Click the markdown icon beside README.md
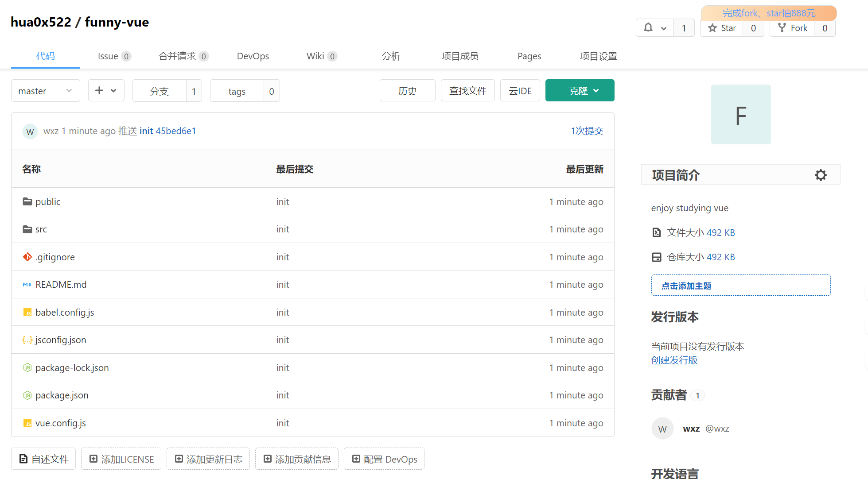The image size is (868, 479). pyautogui.click(x=27, y=285)
